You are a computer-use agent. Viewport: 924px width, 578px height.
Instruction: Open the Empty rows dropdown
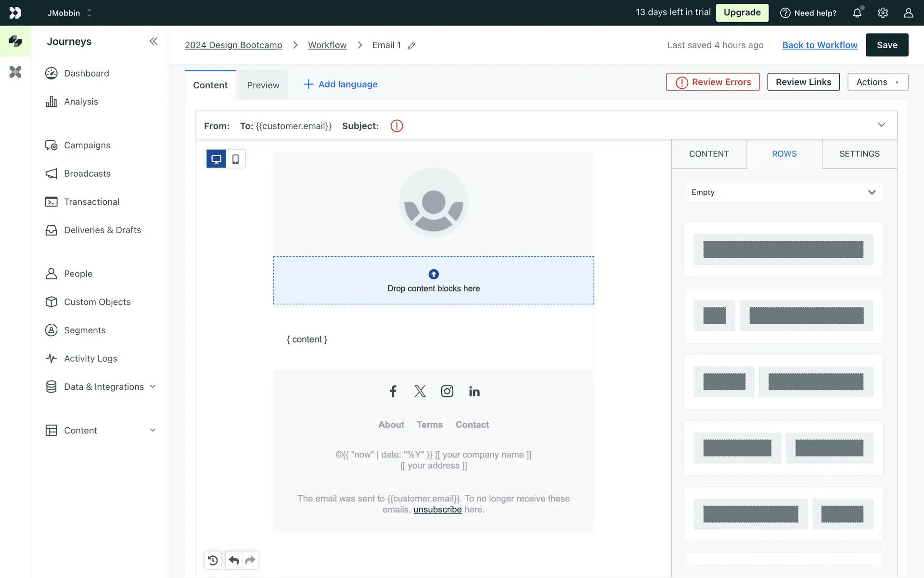pos(783,192)
